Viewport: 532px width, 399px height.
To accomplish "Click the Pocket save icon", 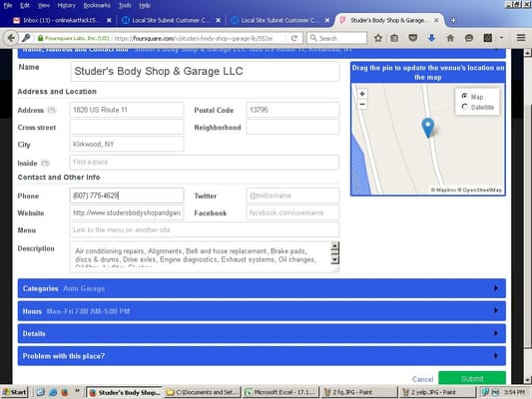I will (412, 38).
